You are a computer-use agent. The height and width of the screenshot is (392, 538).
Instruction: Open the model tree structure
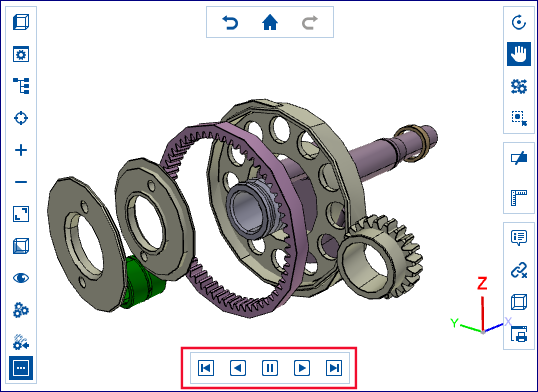(21, 85)
